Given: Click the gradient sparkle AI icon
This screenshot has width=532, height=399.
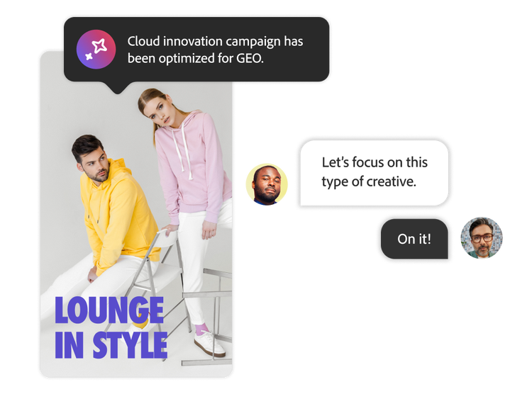Looking at the screenshot, I should click(x=96, y=50).
